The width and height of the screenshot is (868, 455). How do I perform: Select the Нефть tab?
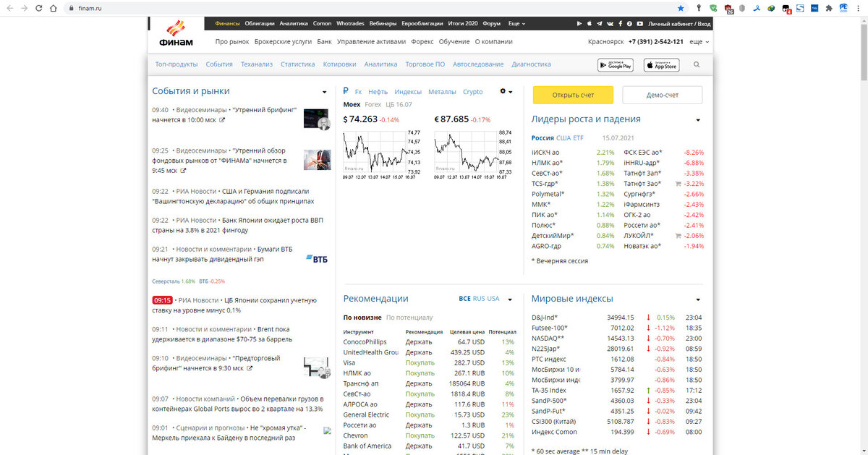pos(378,92)
